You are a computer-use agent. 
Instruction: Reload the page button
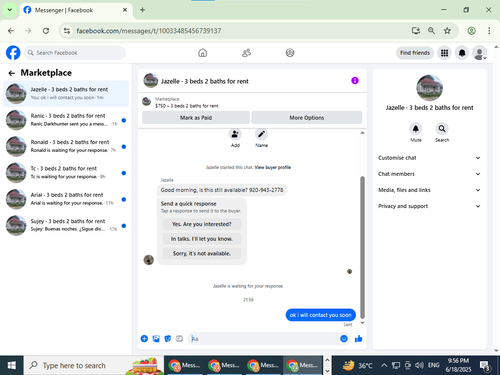(46, 31)
